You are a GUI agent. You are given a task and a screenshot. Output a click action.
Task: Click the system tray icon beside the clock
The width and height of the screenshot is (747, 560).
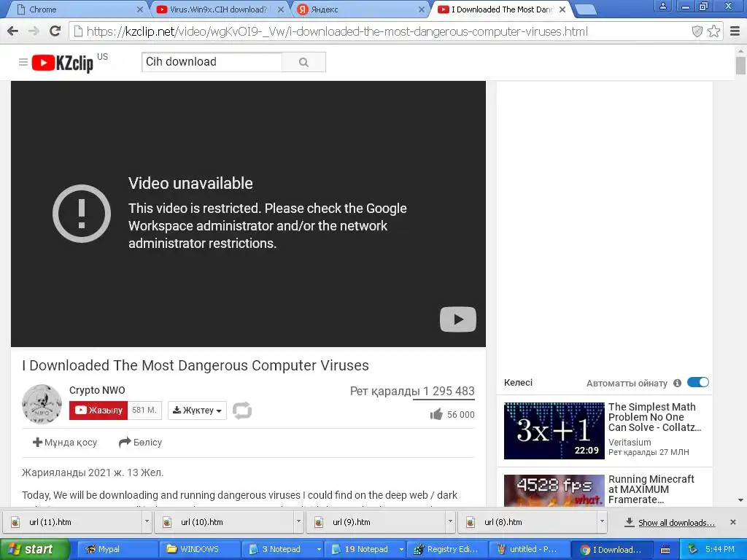[x=692, y=549]
